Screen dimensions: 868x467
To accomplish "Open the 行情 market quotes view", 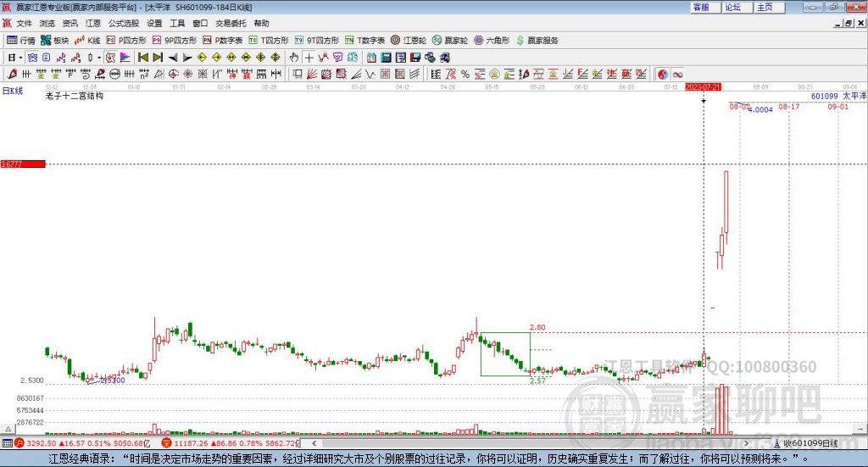I will pyautogui.click(x=21, y=40).
